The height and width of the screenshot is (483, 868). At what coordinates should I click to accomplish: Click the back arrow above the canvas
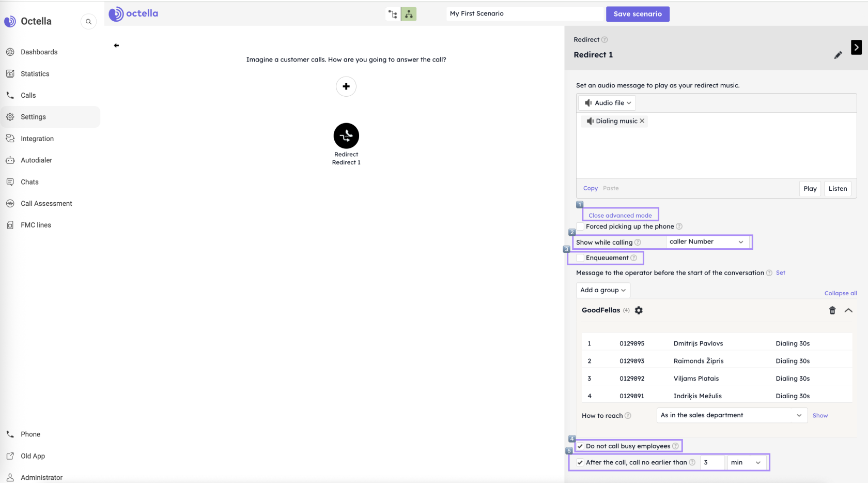(116, 46)
